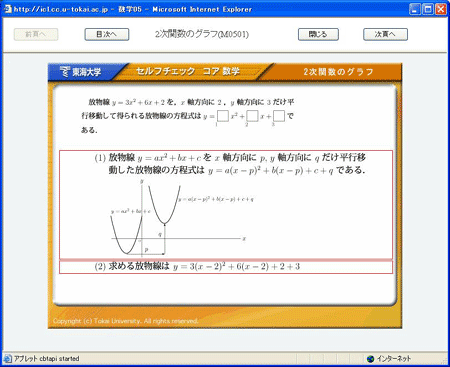Go to next page with 次頁へ

pyautogui.click(x=385, y=34)
